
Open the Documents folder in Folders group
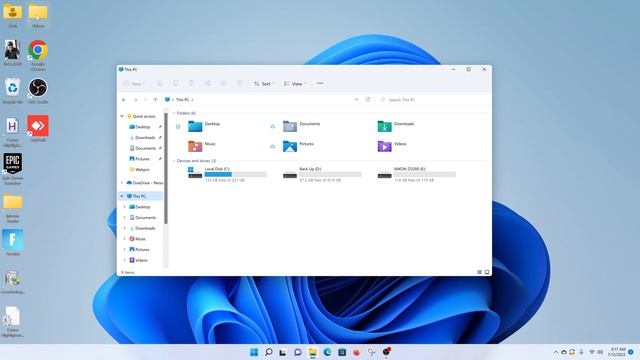pyautogui.click(x=301, y=126)
